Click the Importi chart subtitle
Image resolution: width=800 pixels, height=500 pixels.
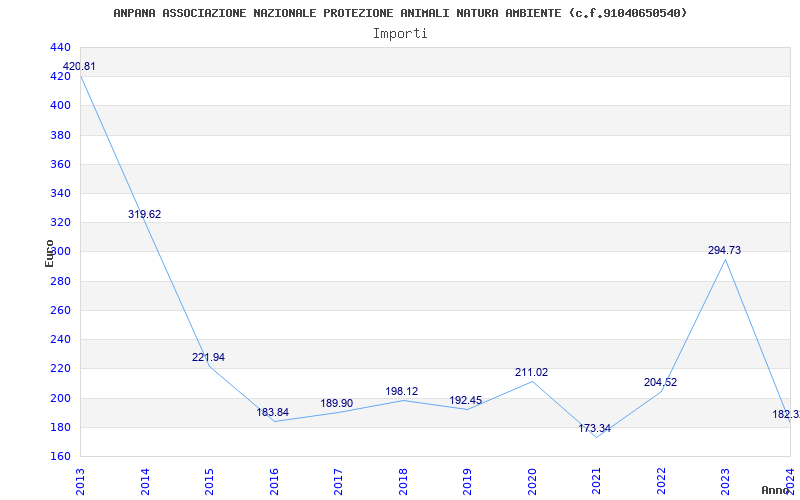tap(400, 34)
